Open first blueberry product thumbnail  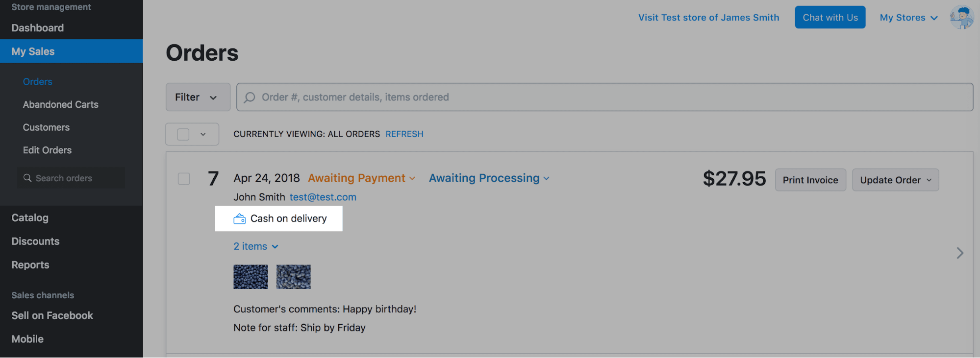[251, 277]
